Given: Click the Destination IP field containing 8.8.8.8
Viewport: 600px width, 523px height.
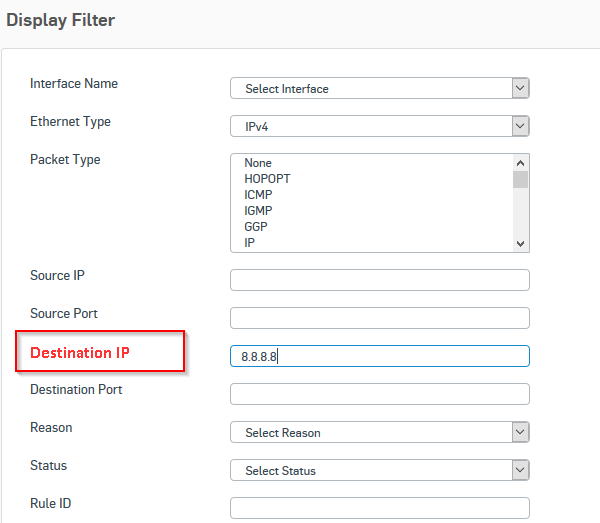Looking at the screenshot, I should [380, 356].
